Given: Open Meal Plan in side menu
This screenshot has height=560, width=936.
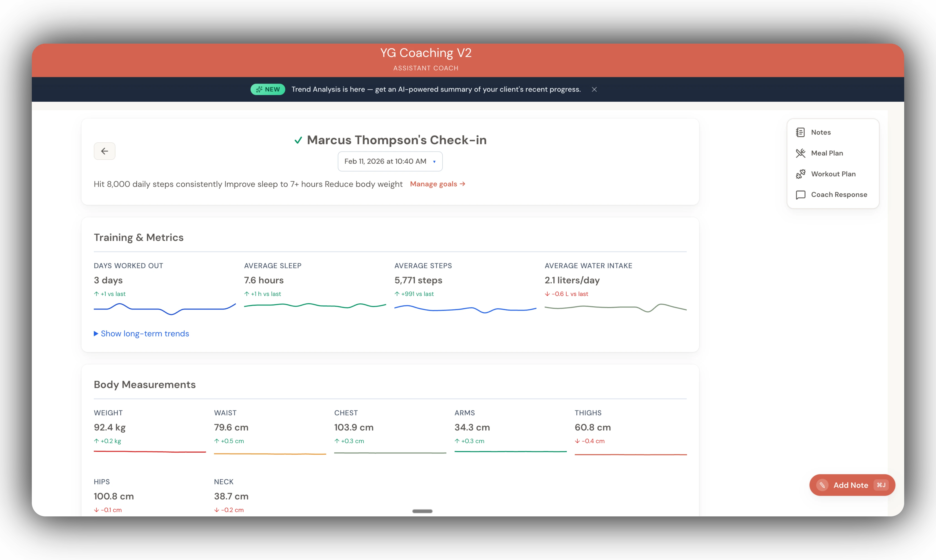Looking at the screenshot, I should (826, 153).
